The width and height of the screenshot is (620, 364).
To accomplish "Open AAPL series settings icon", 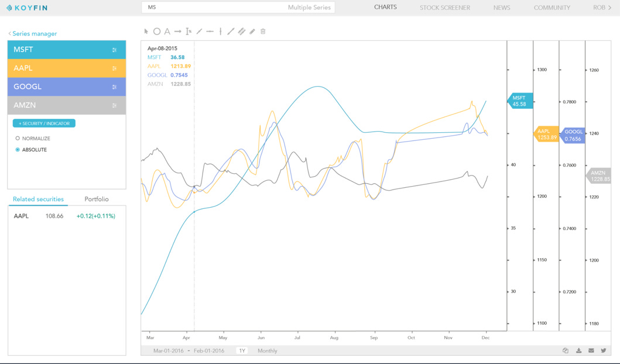I will click(114, 68).
